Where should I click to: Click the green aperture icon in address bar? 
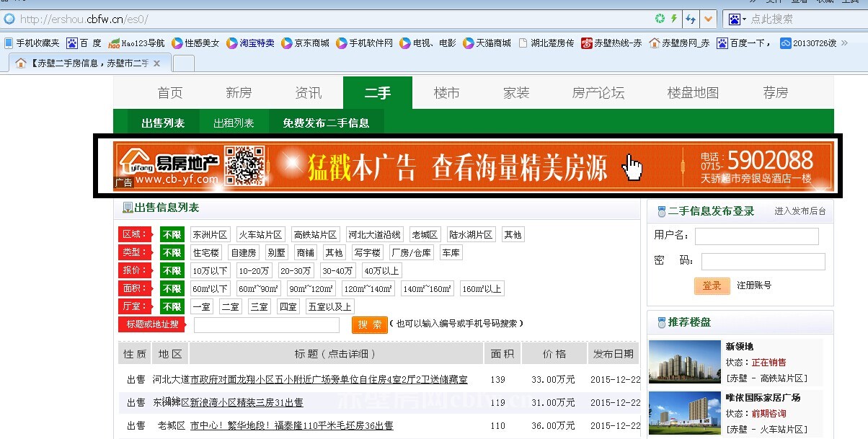tap(660, 19)
